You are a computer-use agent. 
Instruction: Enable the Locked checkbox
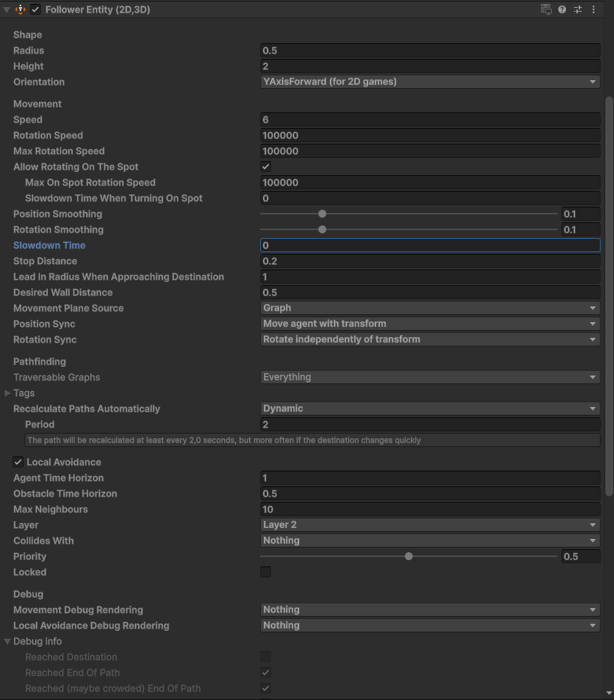click(x=266, y=572)
